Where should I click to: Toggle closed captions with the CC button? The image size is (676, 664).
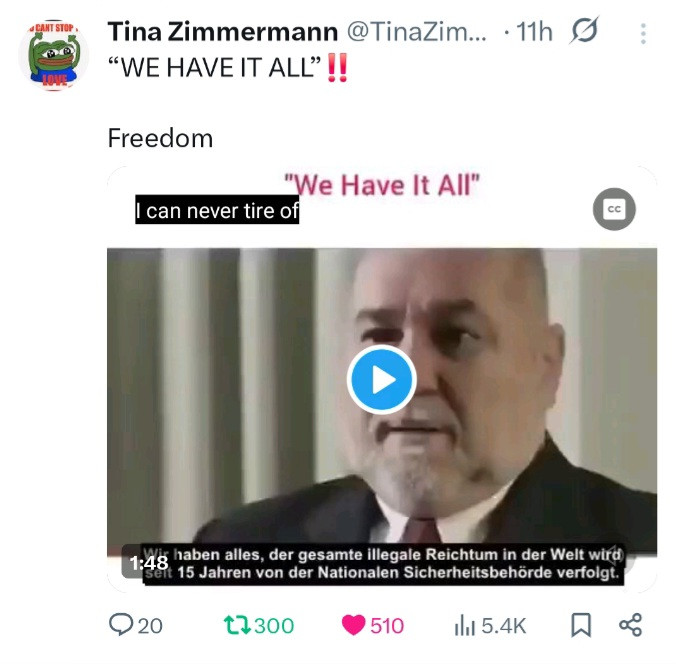(614, 209)
